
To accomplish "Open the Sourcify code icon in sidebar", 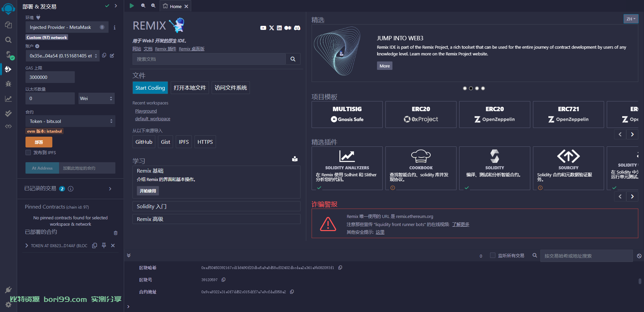I will pyautogui.click(x=8, y=126).
